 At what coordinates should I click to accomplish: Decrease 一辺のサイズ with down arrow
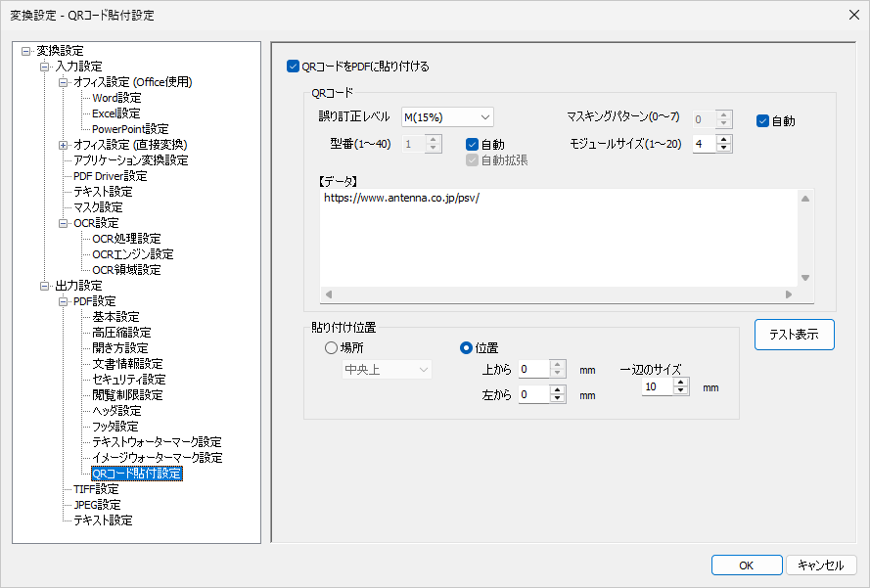click(680, 392)
